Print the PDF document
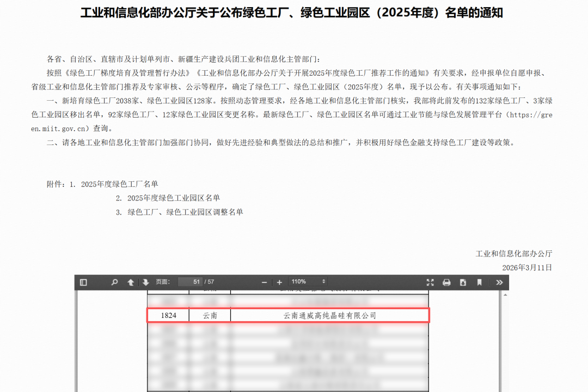The width and height of the screenshot is (588, 392). 446,282
